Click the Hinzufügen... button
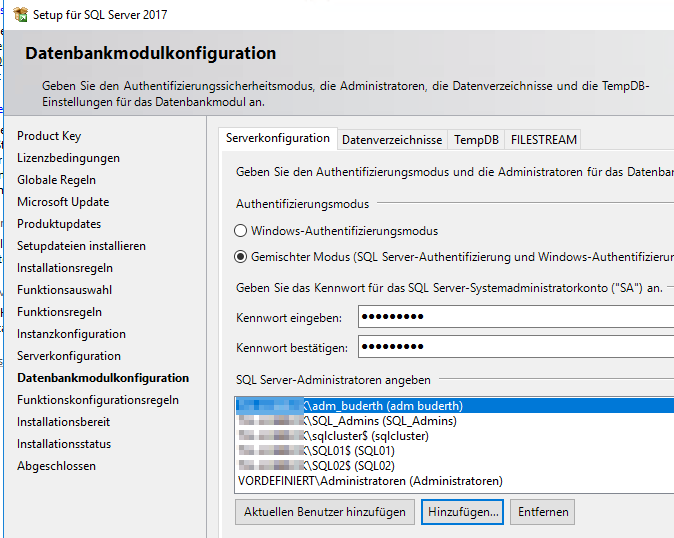 463,512
